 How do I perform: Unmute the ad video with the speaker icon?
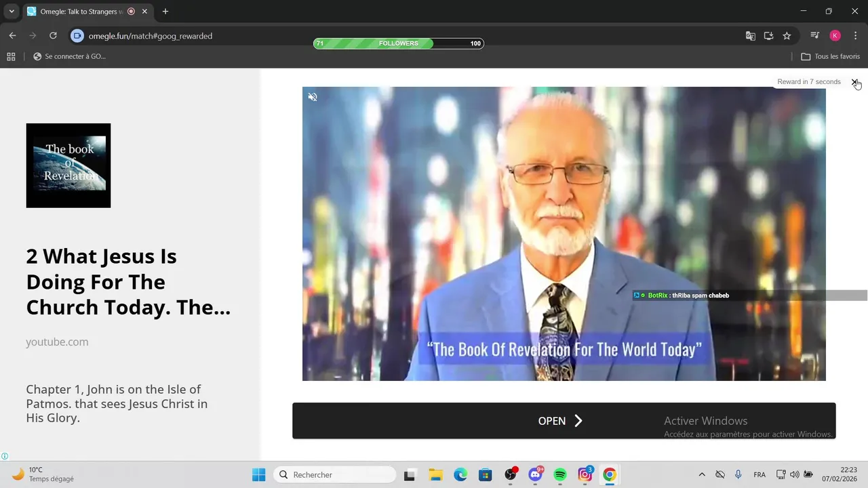point(313,97)
